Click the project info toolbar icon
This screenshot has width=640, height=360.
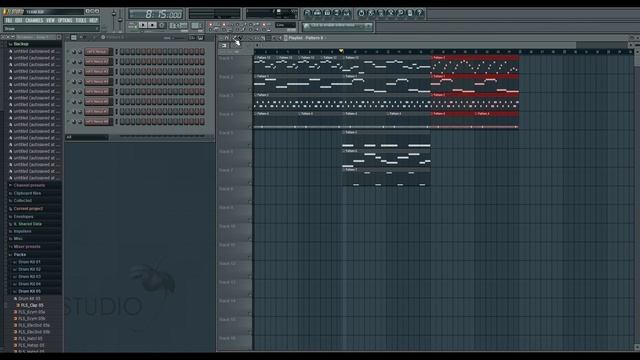[410, 13]
